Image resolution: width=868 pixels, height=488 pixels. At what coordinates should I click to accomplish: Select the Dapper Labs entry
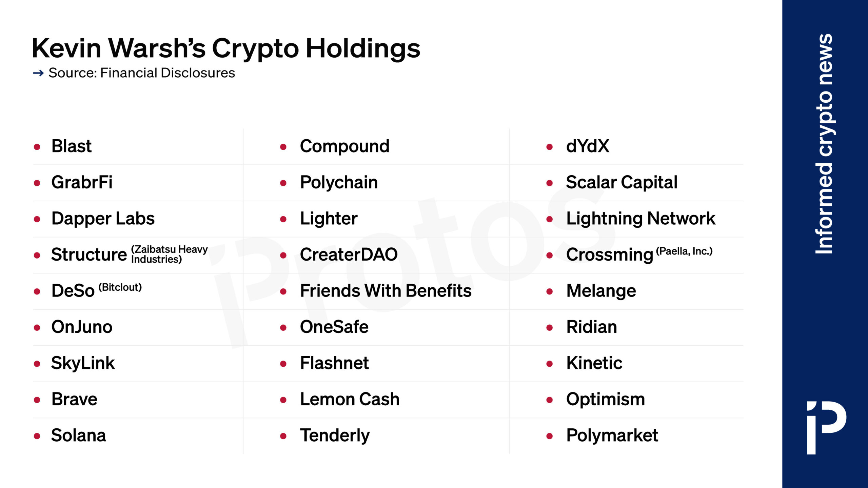click(x=103, y=219)
